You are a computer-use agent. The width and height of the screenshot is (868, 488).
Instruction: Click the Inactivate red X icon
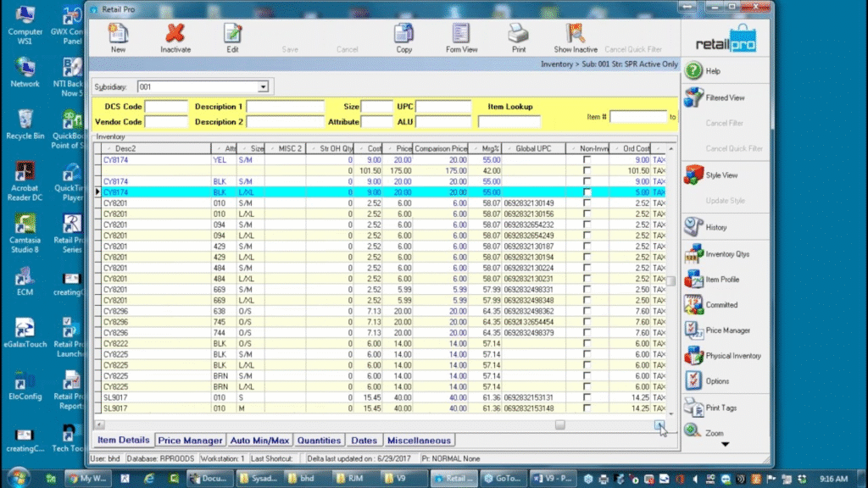pos(175,34)
